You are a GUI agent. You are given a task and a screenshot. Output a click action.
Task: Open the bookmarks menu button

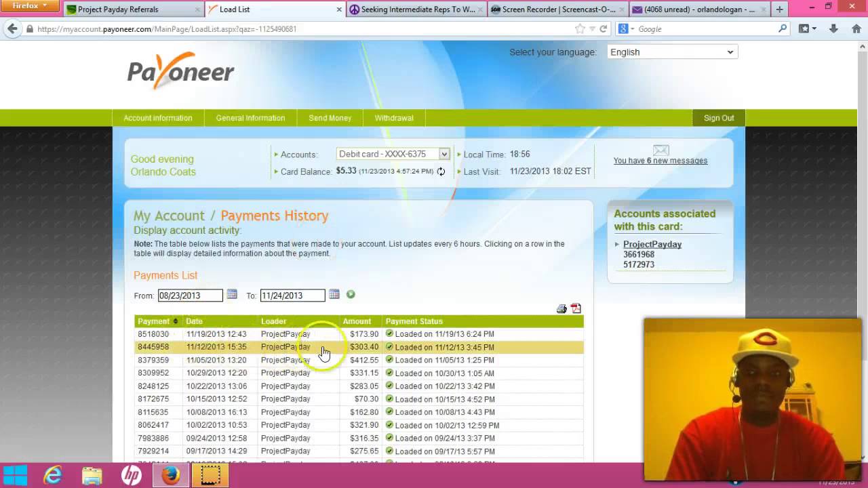[x=806, y=29]
